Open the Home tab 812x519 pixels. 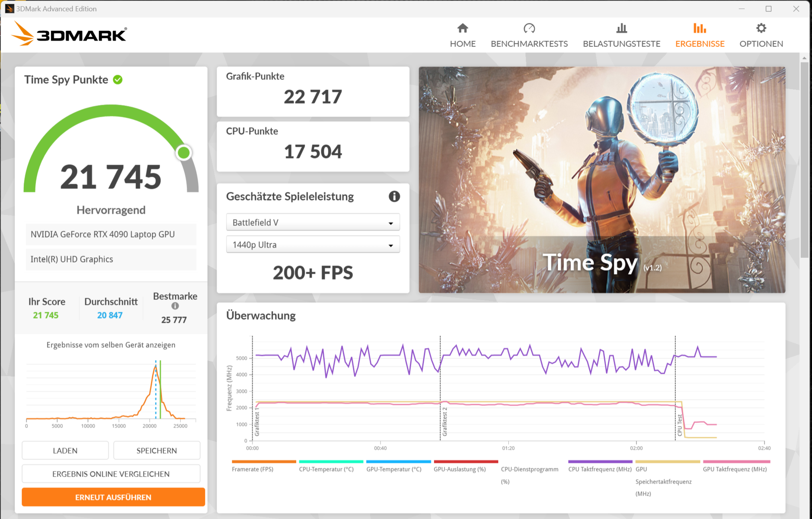coord(463,35)
